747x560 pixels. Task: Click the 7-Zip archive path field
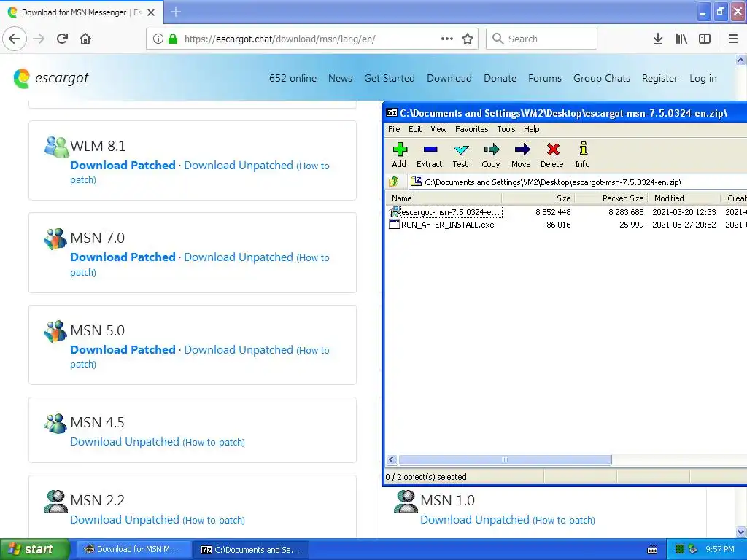tap(578, 182)
